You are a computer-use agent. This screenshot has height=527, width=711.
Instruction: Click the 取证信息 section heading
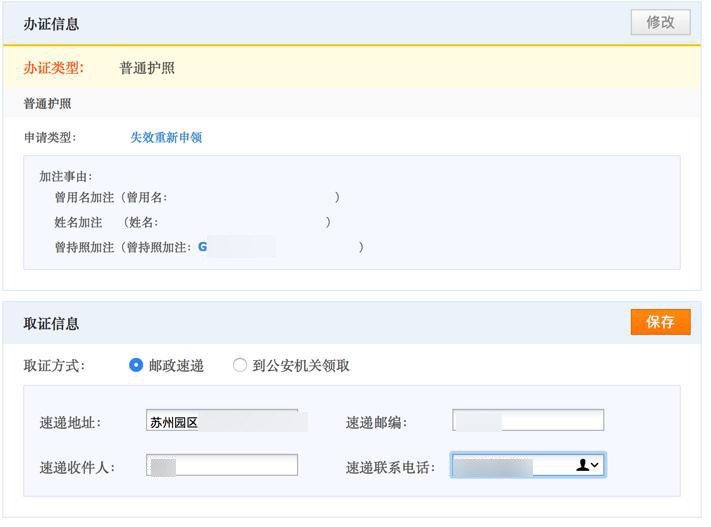point(51,324)
